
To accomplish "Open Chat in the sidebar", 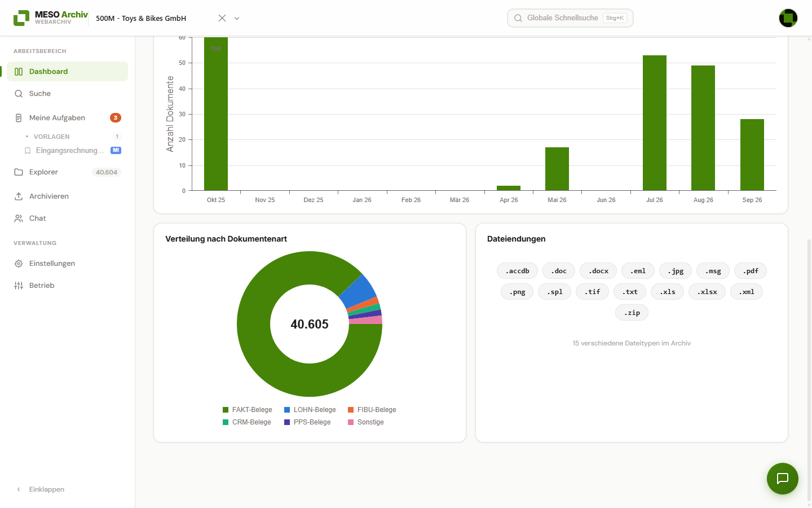I will [67, 218].
